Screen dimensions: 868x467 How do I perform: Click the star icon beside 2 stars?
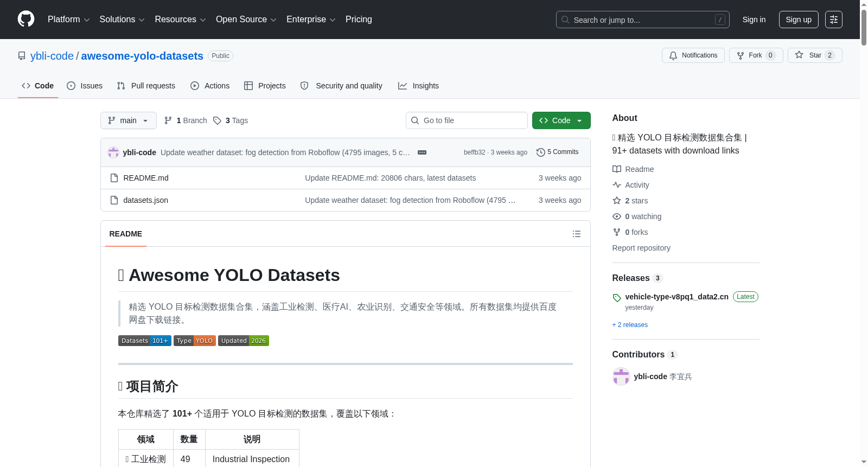tap(617, 201)
